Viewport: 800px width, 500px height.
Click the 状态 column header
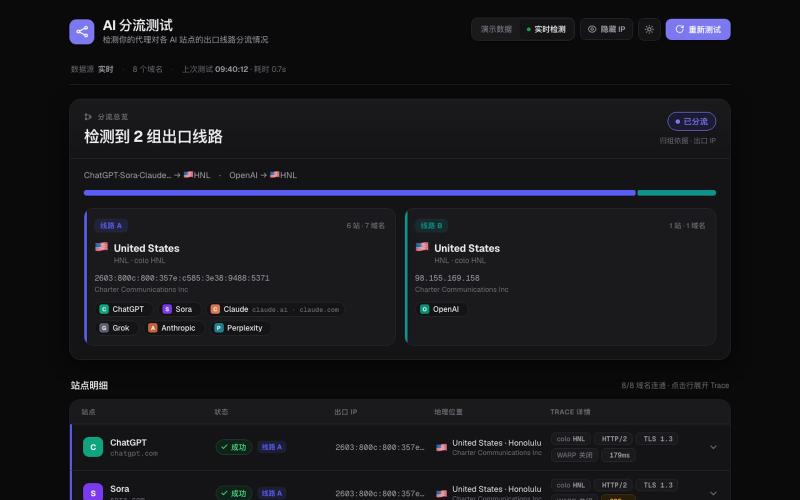[221, 412]
